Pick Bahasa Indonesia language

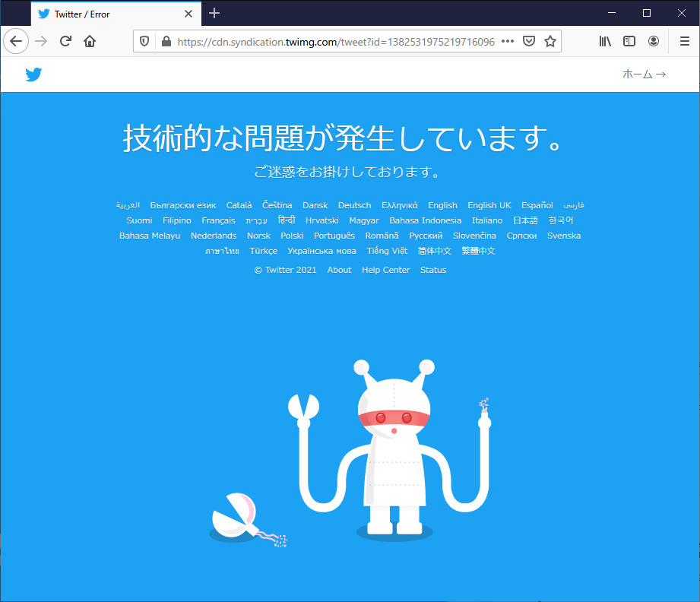[x=426, y=220]
